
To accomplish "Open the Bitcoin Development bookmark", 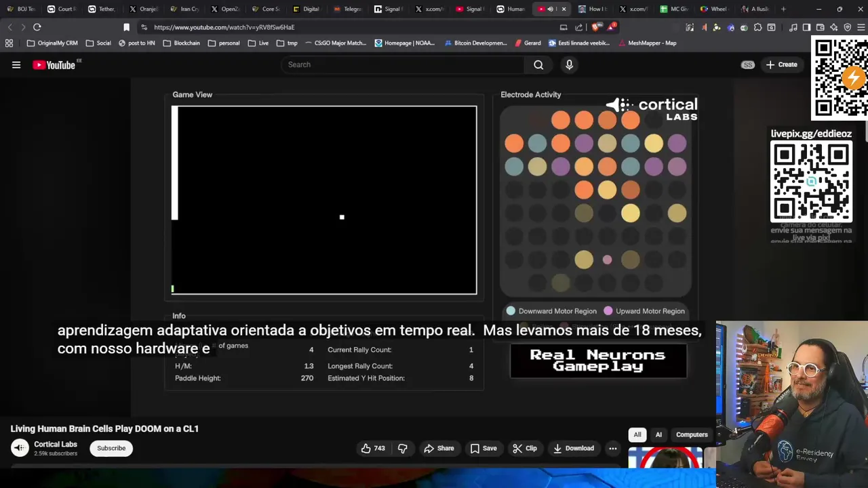I will click(x=475, y=43).
